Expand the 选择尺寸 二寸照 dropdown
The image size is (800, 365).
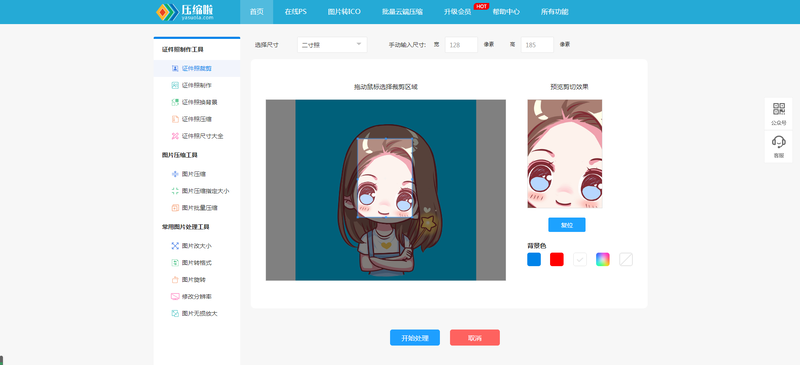332,45
